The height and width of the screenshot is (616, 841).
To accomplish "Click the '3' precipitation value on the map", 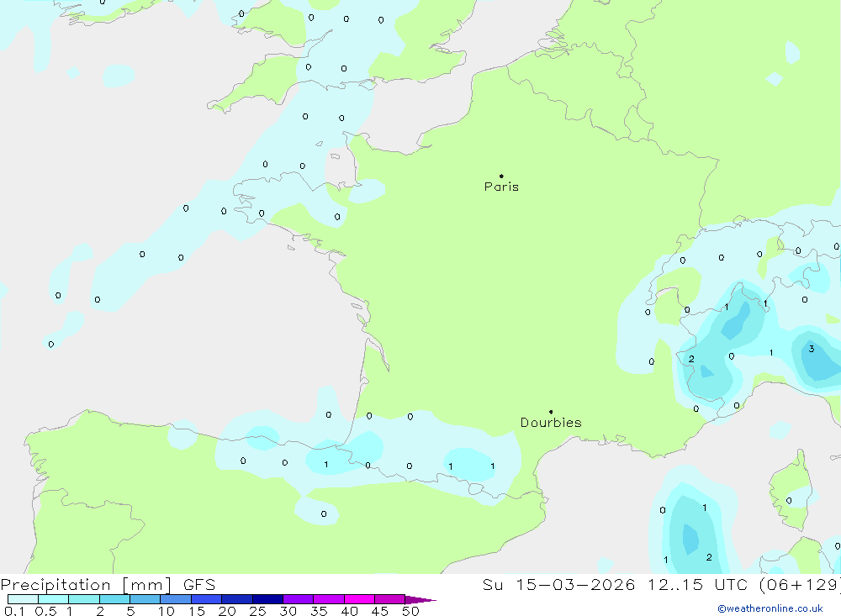I will 812,349.
